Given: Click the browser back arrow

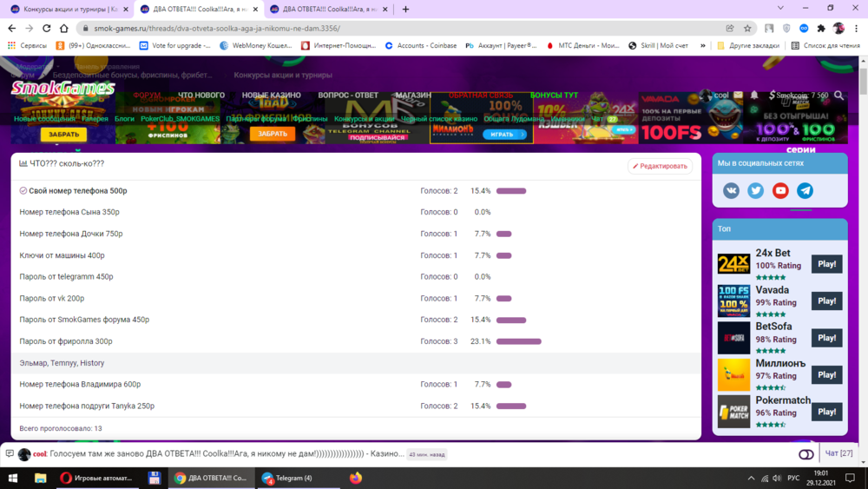Looking at the screenshot, I should (x=12, y=29).
